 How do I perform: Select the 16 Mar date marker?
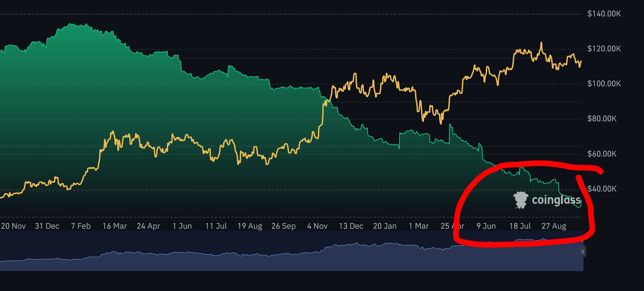(x=115, y=226)
